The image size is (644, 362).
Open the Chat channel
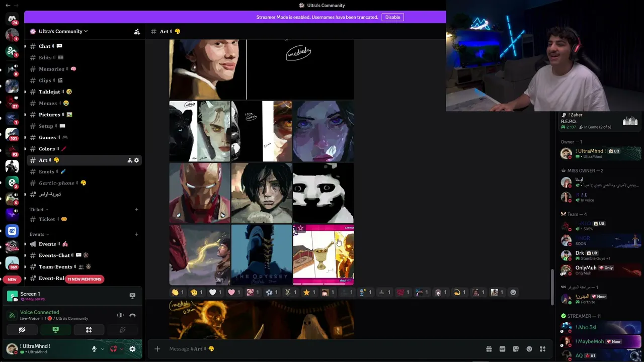coord(84,46)
